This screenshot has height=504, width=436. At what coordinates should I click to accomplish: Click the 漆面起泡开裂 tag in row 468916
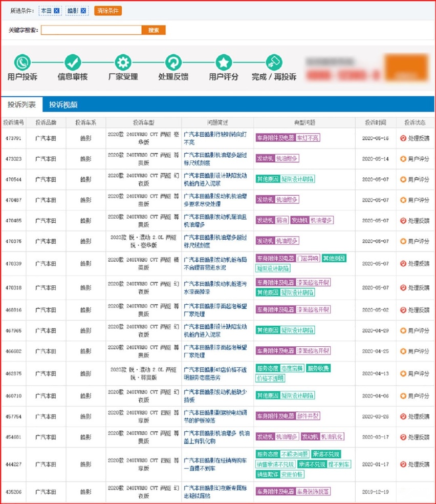point(313,309)
